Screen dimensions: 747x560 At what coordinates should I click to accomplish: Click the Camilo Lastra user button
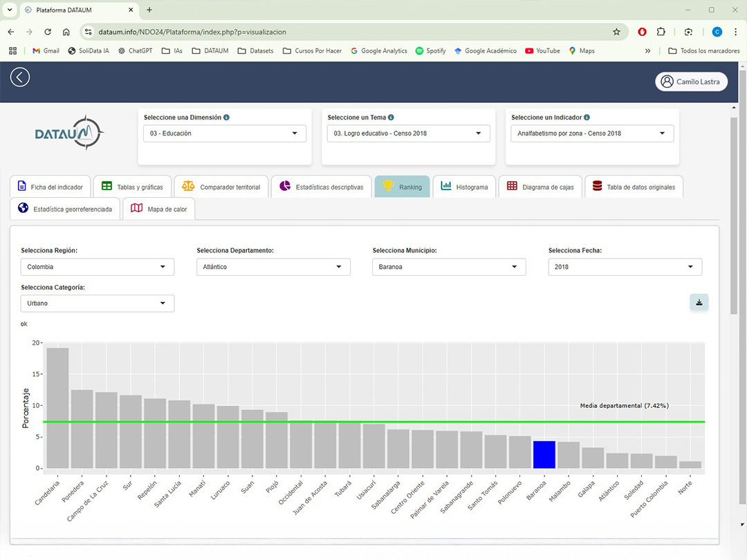tap(691, 82)
